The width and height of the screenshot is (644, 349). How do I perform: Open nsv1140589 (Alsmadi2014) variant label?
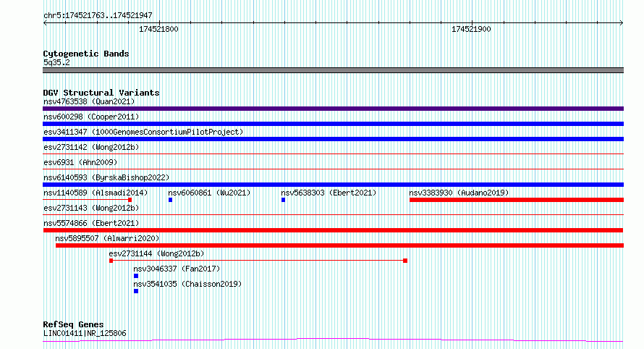(96, 193)
